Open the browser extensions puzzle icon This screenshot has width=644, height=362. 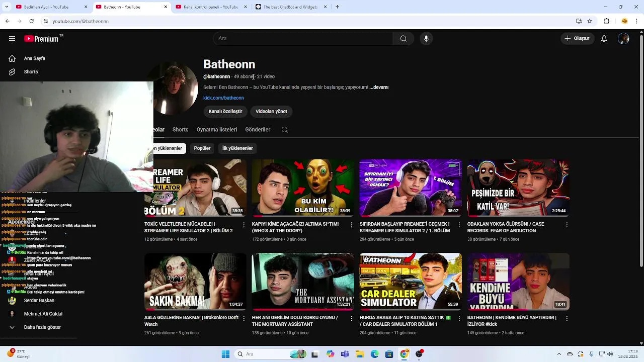pos(606,21)
